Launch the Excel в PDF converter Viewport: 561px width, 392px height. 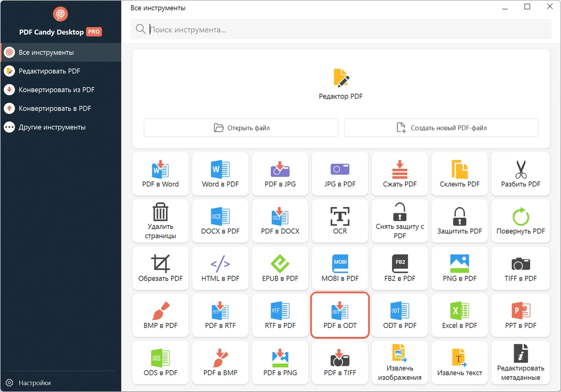[460, 315]
